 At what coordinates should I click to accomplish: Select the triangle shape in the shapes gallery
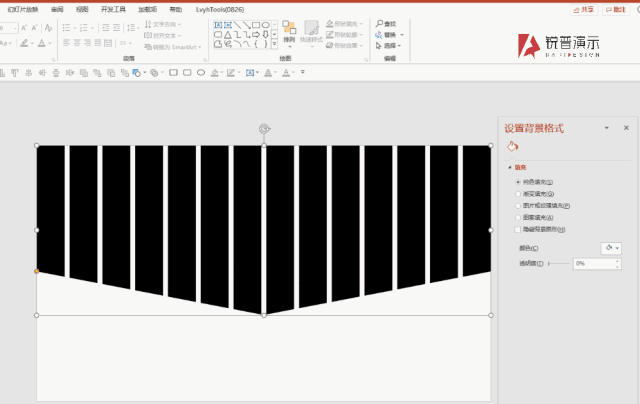228,35
